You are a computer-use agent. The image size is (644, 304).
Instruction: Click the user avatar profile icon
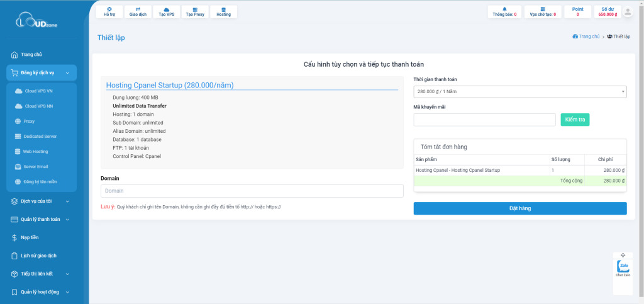[627, 12]
